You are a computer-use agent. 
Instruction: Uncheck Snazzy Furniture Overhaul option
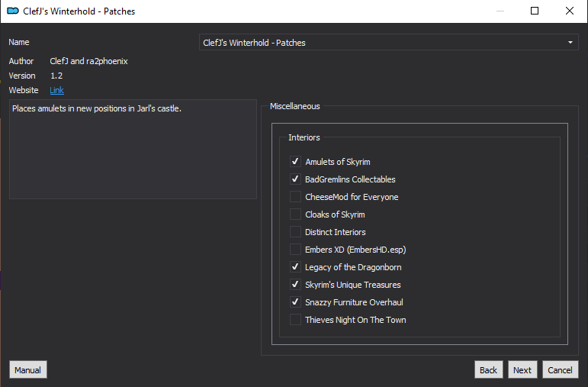click(295, 302)
